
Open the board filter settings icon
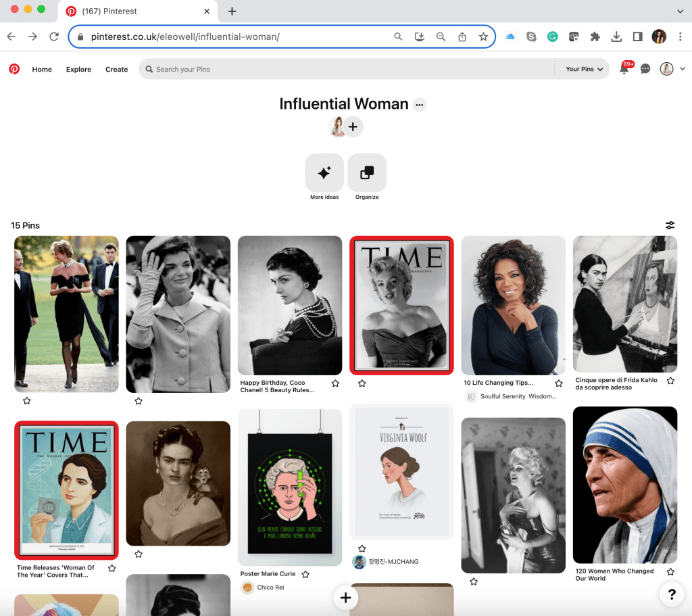click(x=670, y=225)
